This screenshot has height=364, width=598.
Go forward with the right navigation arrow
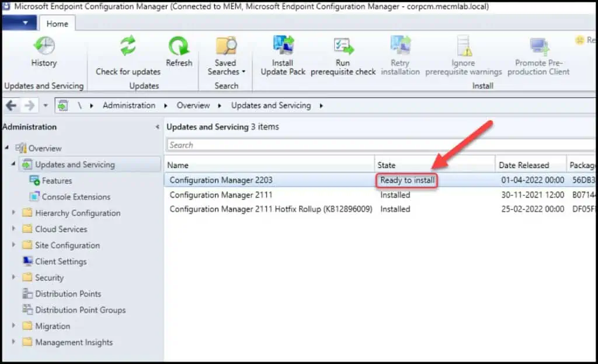pyautogui.click(x=29, y=106)
